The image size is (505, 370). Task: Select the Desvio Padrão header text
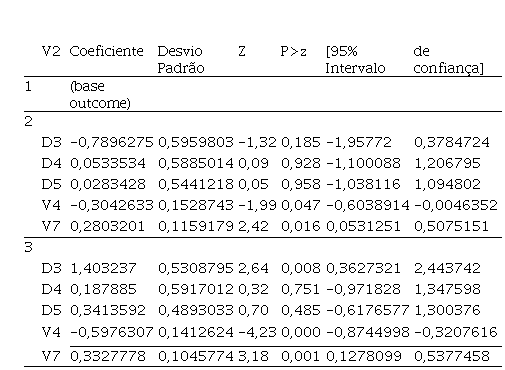[181, 60]
